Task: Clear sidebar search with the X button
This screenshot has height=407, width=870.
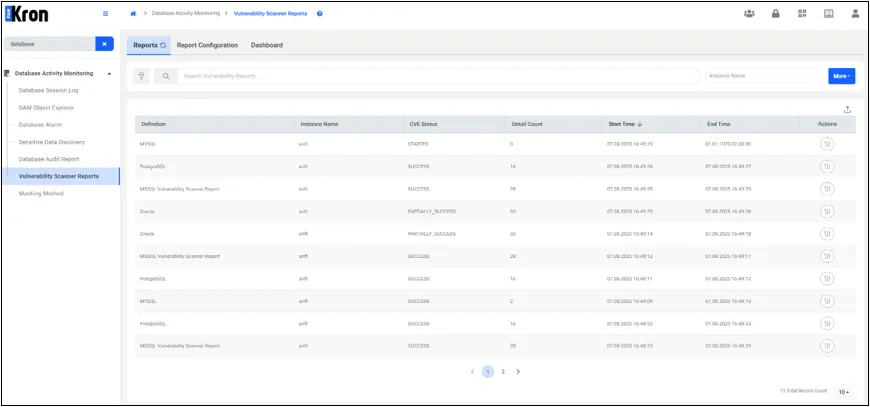Action: tap(104, 44)
